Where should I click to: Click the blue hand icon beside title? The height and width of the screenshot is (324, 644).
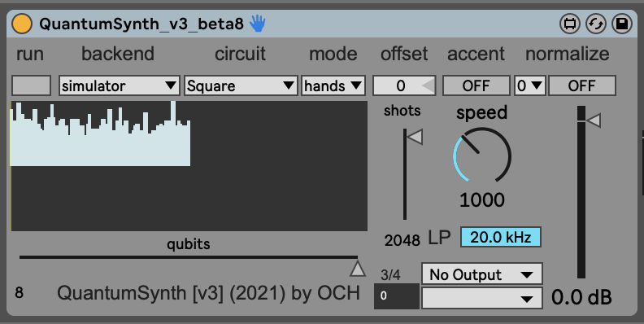click(258, 24)
